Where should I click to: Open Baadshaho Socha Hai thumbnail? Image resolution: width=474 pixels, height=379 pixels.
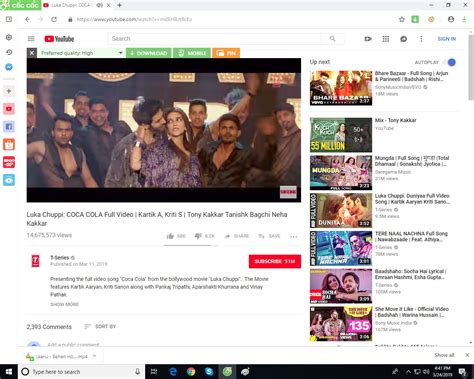pyautogui.click(x=341, y=286)
